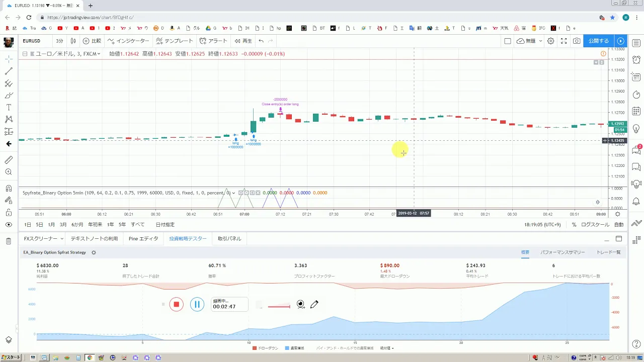The image size is (644, 362).
Task: Open chart settings gear in top toolbar
Action: [551, 41]
